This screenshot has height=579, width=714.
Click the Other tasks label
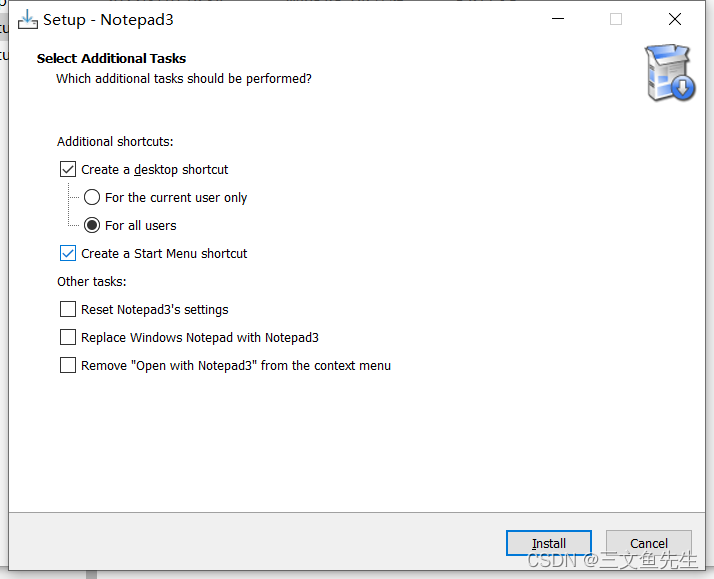click(x=92, y=282)
